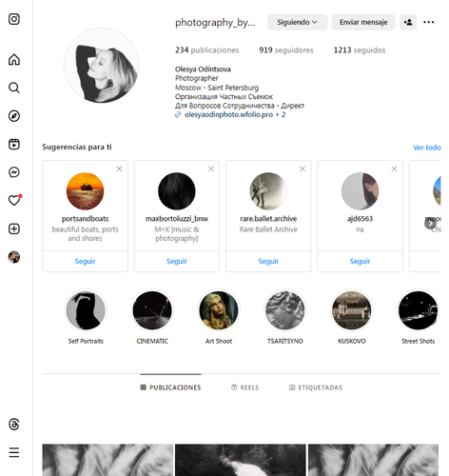Screen dimensions: 449x476
Task: Open Messenger direct messages icon
Action: (x=14, y=172)
